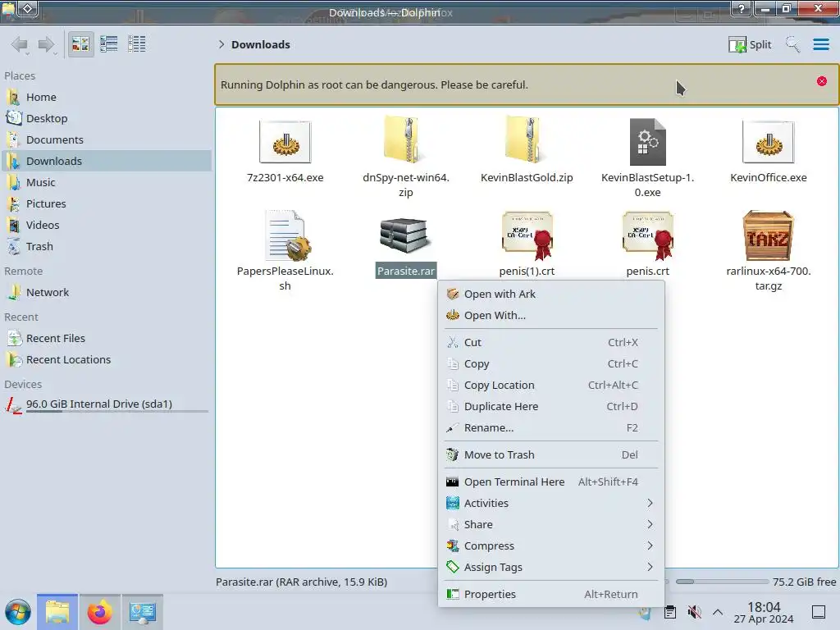Image resolution: width=840 pixels, height=630 pixels.
Task: Open Home in Places panel
Action: point(106,97)
